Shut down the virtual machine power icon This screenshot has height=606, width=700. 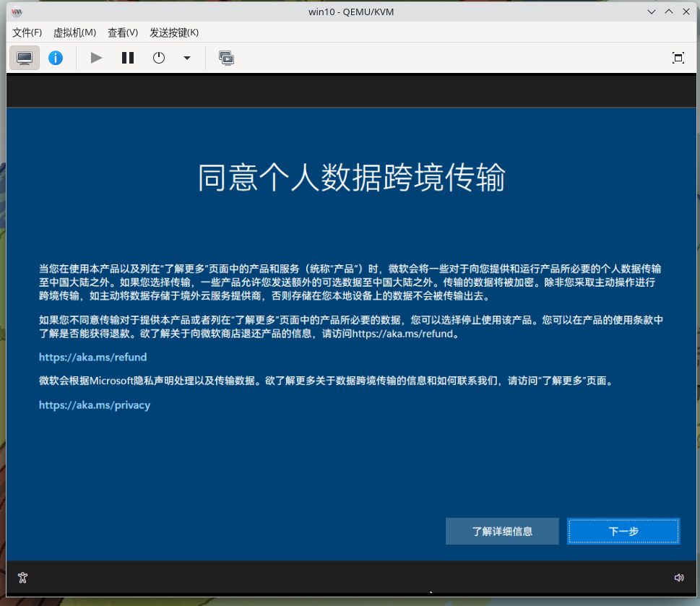158,58
